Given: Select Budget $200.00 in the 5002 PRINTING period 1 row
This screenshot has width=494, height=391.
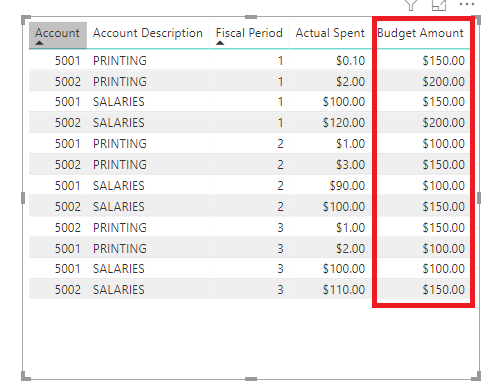Looking at the screenshot, I should coord(444,82).
